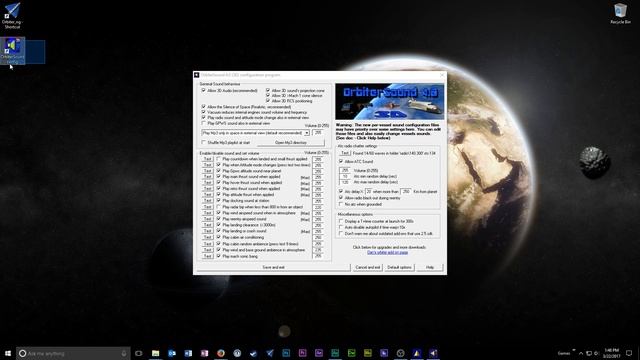
Task: Open the Action Center notification icon
Action: click(629, 353)
